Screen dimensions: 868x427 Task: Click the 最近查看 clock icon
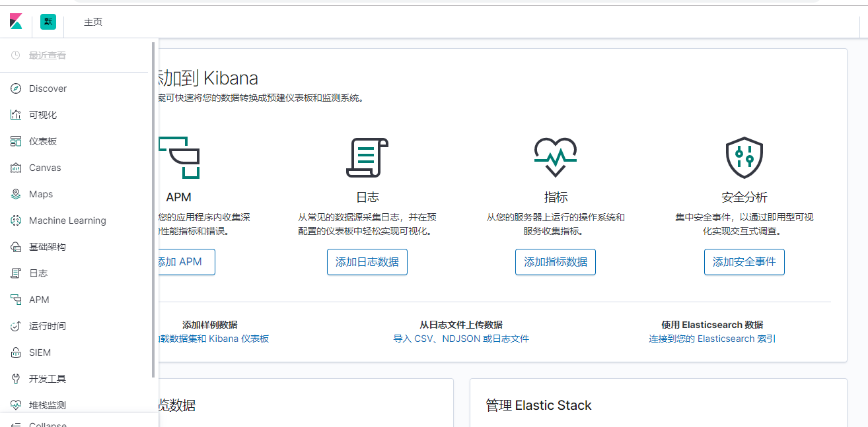(x=16, y=55)
